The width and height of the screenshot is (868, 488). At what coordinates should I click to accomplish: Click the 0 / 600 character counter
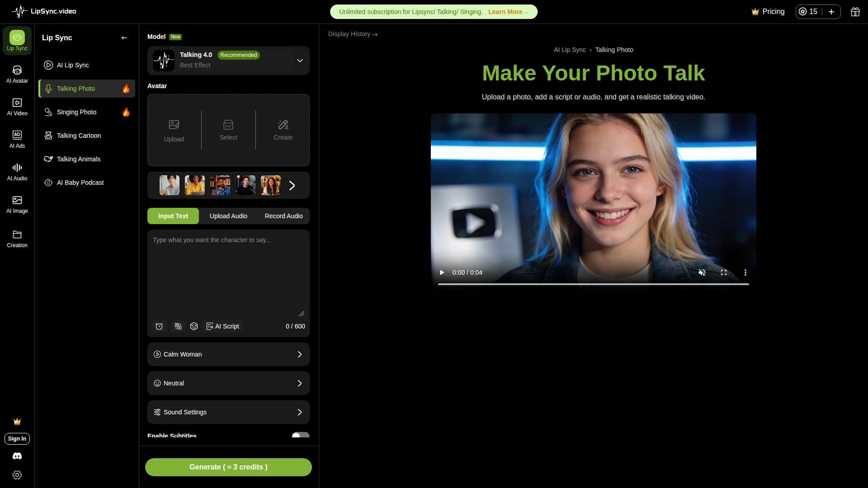[295, 326]
